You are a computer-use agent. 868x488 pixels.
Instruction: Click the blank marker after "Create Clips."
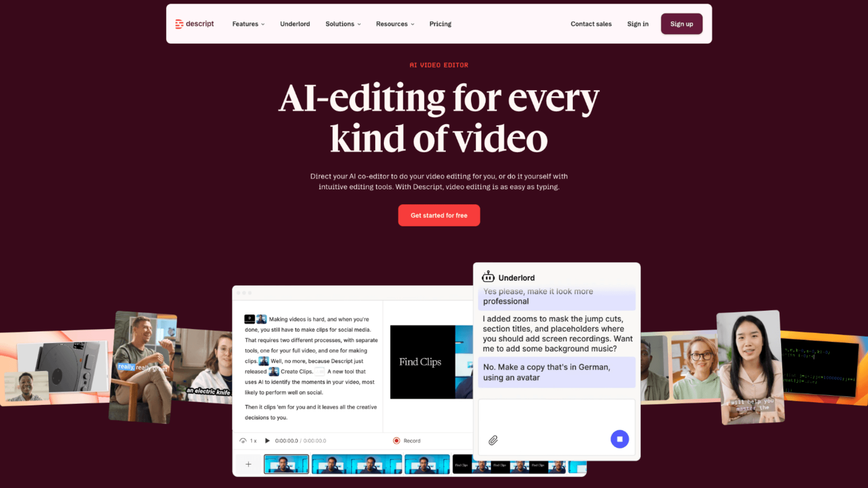coord(320,371)
